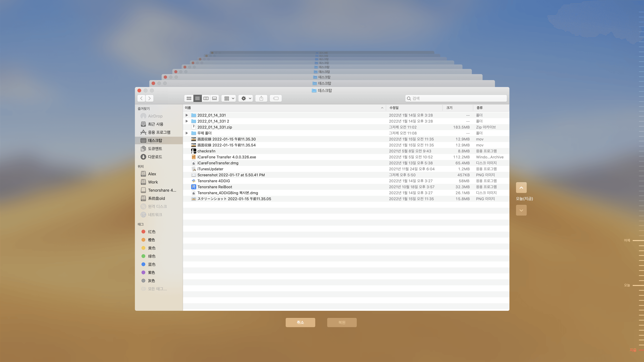Viewport: 644px width, 362px height.
Task: Select the list view icon
Action: (x=197, y=98)
